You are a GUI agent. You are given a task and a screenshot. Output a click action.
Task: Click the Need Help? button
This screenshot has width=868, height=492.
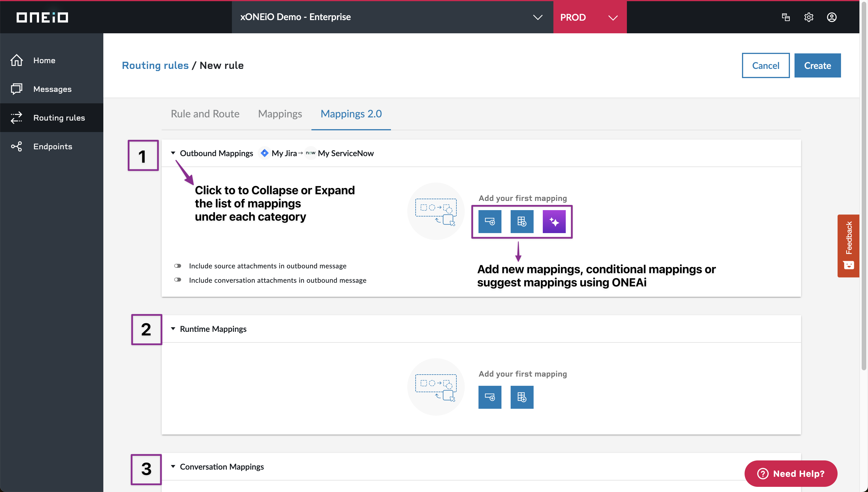tap(790, 473)
